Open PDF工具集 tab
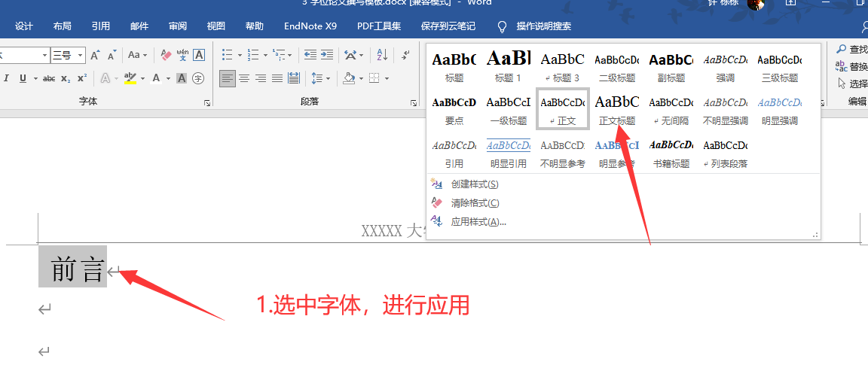868x377 pixels. pyautogui.click(x=379, y=26)
